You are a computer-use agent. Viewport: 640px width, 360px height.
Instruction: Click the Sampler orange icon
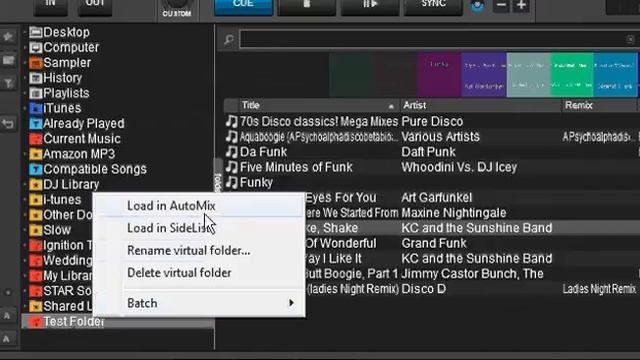click(x=36, y=63)
